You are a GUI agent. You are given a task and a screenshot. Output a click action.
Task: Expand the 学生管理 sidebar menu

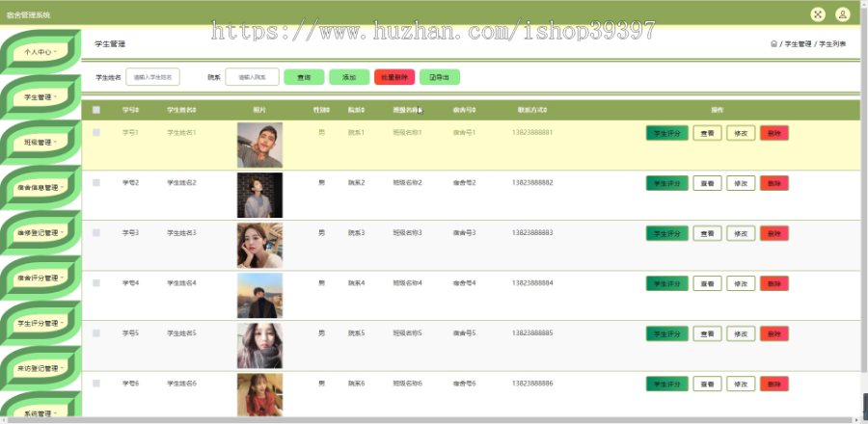pyautogui.click(x=41, y=97)
